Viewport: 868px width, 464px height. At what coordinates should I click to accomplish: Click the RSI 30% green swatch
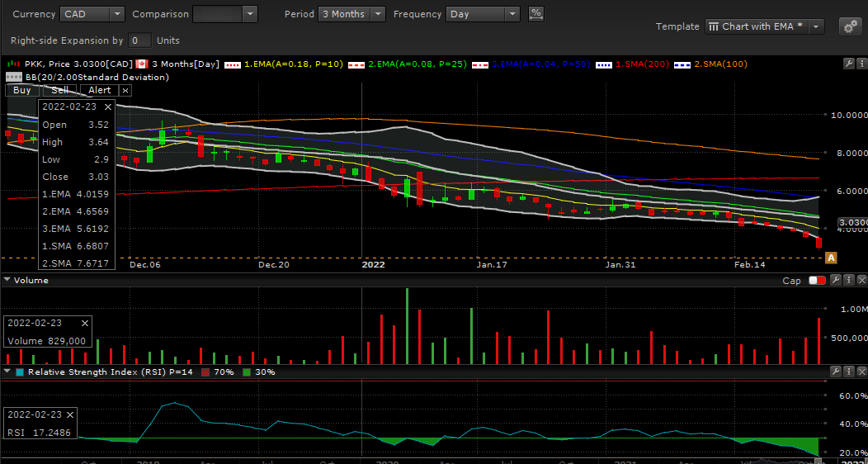coord(247,372)
